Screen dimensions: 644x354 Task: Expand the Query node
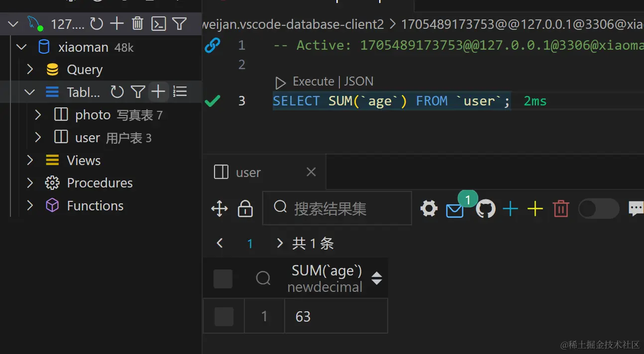click(x=30, y=69)
